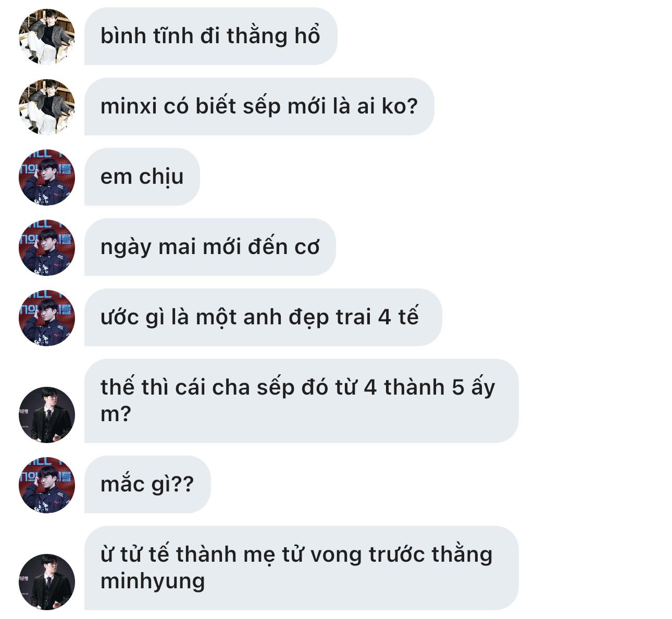672x619 pixels.
Task: Select the "bình tĩnh đi thằng hổ" message bubble
Action: (211, 36)
